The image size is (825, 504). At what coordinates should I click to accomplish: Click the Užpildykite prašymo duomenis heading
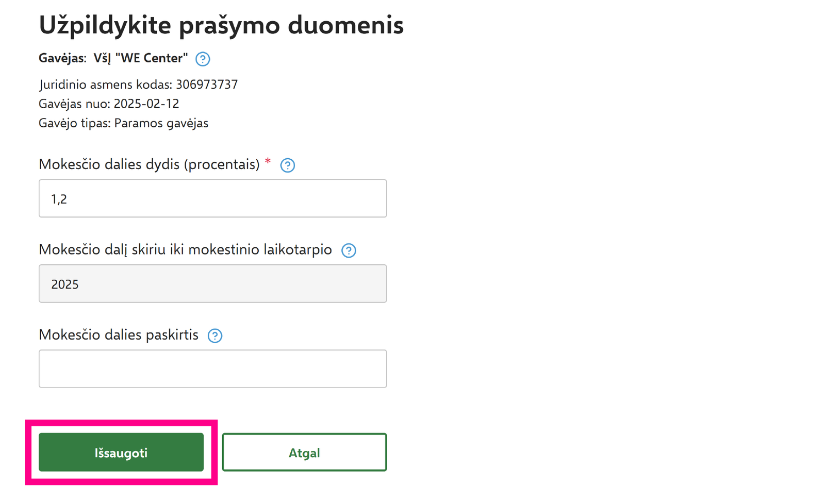pyautogui.click(x=221, y=25)
